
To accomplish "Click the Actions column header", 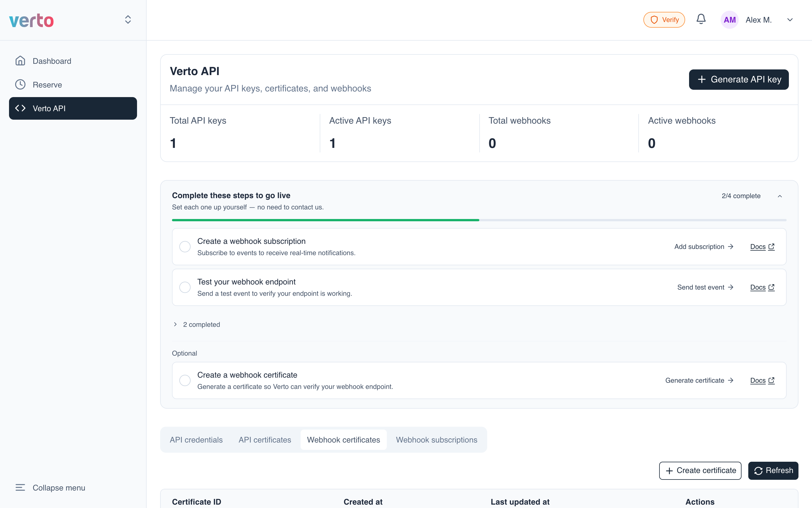I will [700, 502].
